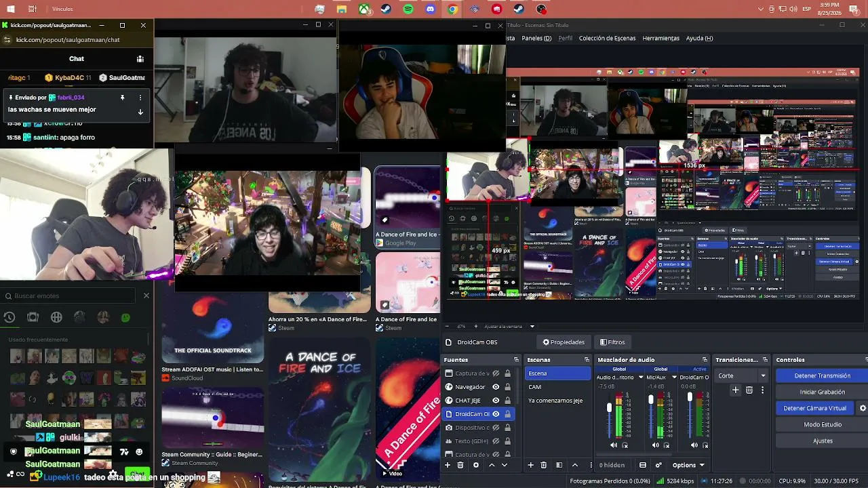Open Audio del escritorio options dropdown

(641, 378)
